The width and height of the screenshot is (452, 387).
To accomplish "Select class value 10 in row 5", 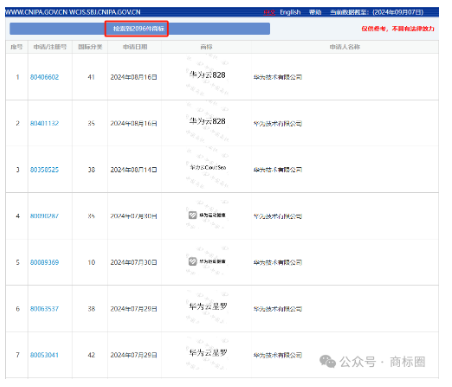I will click(91, 263).
